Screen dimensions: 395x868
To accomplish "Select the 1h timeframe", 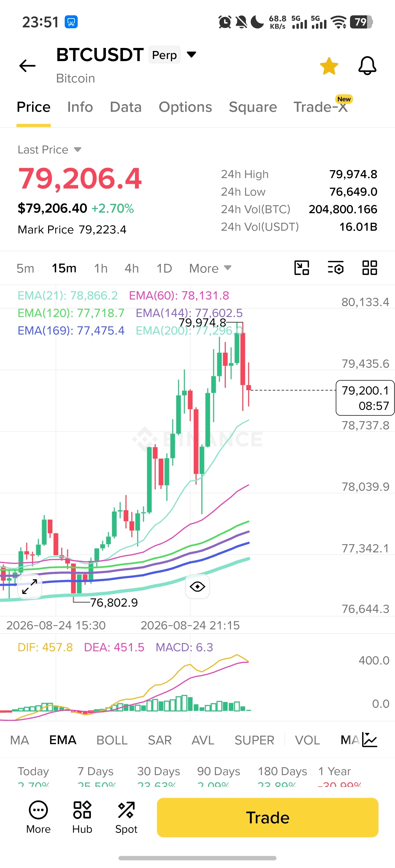I will [x=100, y=269].
